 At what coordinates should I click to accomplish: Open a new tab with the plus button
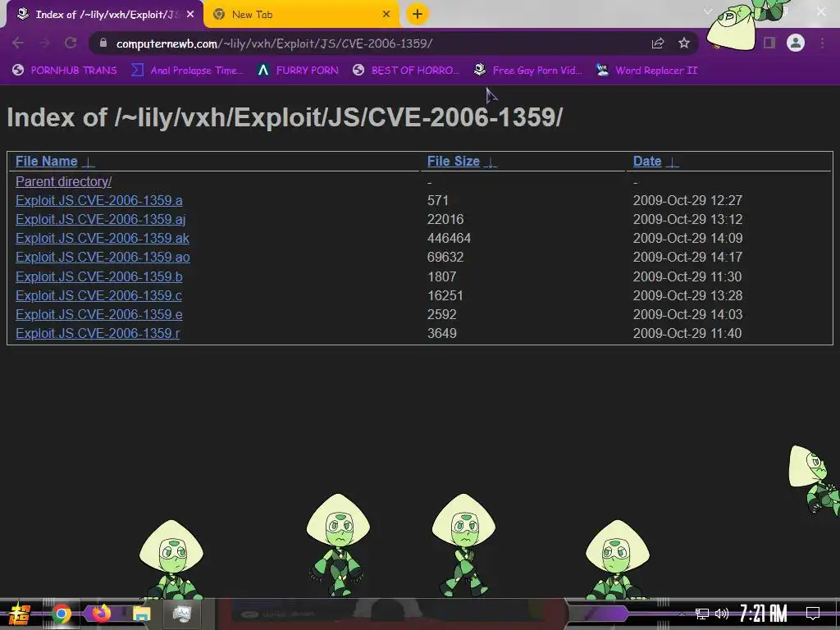tap(418, 14)
